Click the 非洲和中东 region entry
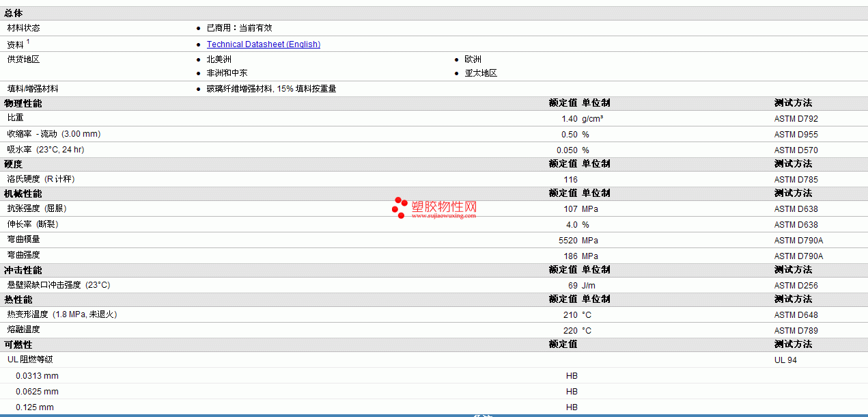Image resolution: width=868 pixels, height=417 pixels. [x=227, y=73]
